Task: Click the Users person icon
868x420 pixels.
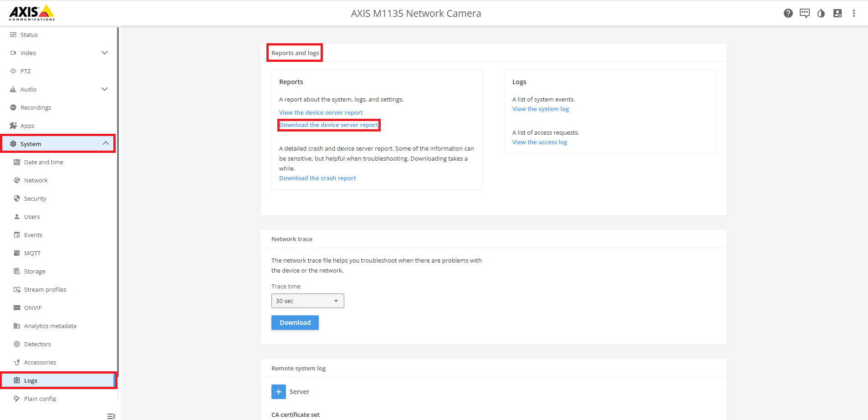Action: pyautogui.click(x=17, y=217)
